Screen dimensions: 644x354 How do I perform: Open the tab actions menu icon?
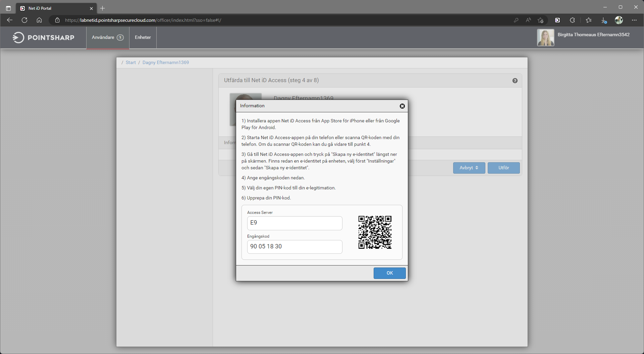coord(8,8)
